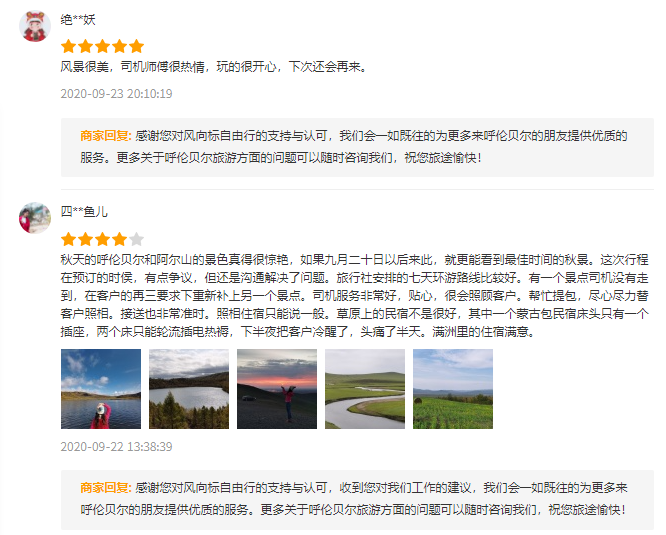
Task: Open the green field photo thumbnail
Action: click(x=453, y=389)
